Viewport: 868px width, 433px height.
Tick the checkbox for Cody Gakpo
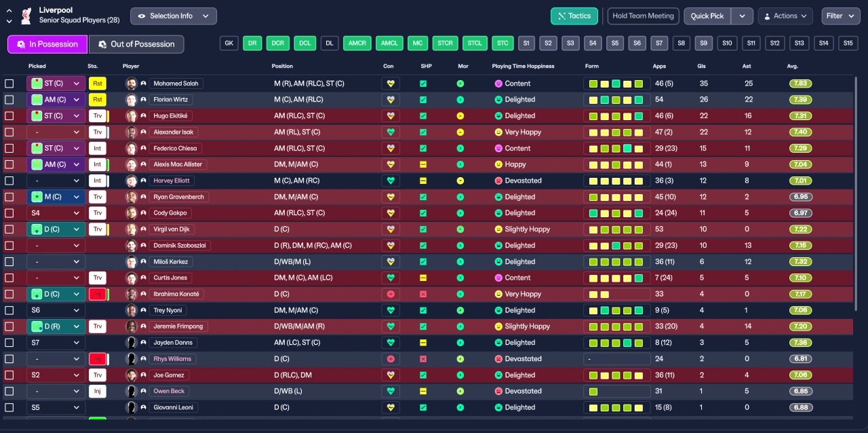[9, 213]
